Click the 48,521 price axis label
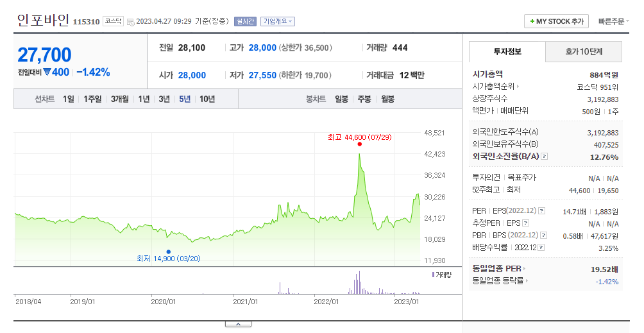The height and width of the screenshot is (333, 644). [x=434, y=133]
